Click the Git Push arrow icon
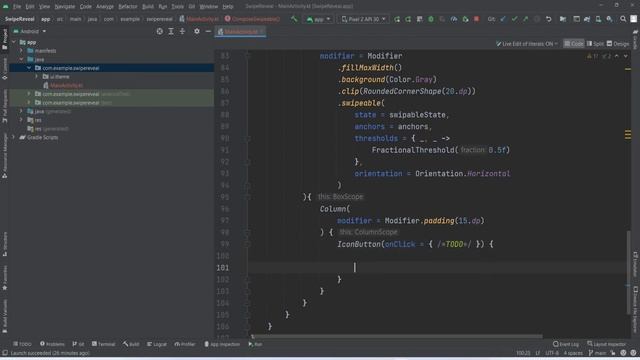 [526, 19]
